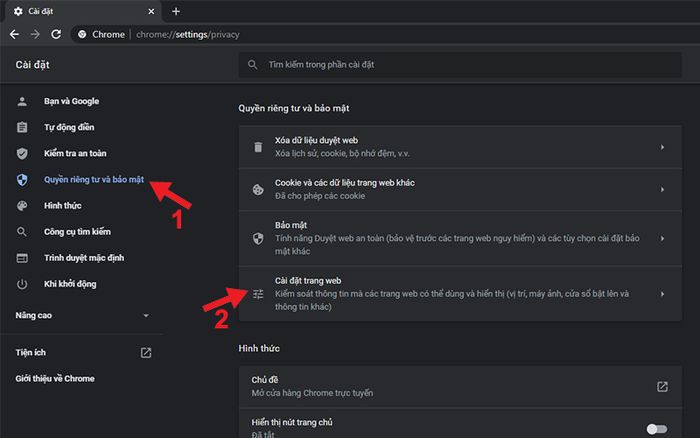
Task: Expand arrow on Xóa dữ liệu duyệt web row
Action: click(662, 147)
